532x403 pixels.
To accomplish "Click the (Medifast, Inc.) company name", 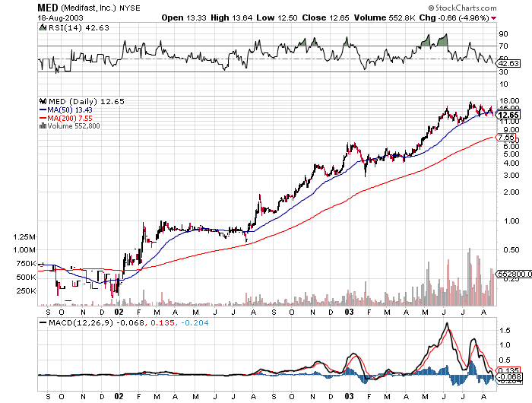I will point(89,8).
